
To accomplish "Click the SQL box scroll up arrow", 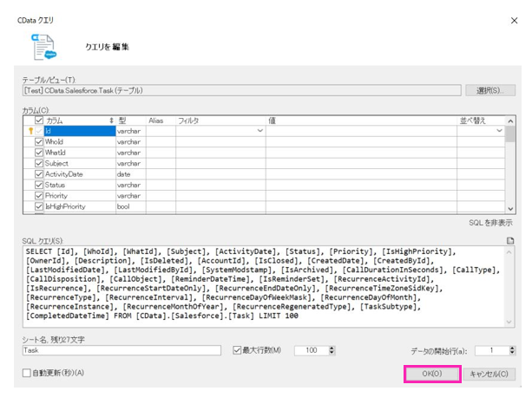I will [509, 252].
